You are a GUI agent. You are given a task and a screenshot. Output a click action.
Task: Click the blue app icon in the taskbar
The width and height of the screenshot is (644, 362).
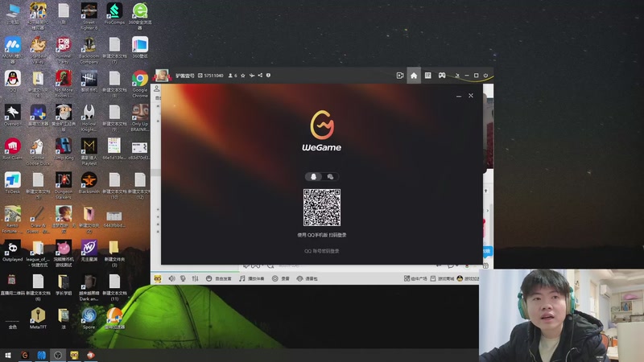coord(41,356)
